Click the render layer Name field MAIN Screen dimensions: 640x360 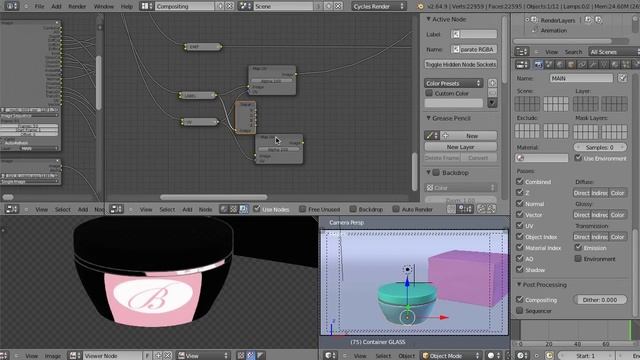click(x=581, y=78)
